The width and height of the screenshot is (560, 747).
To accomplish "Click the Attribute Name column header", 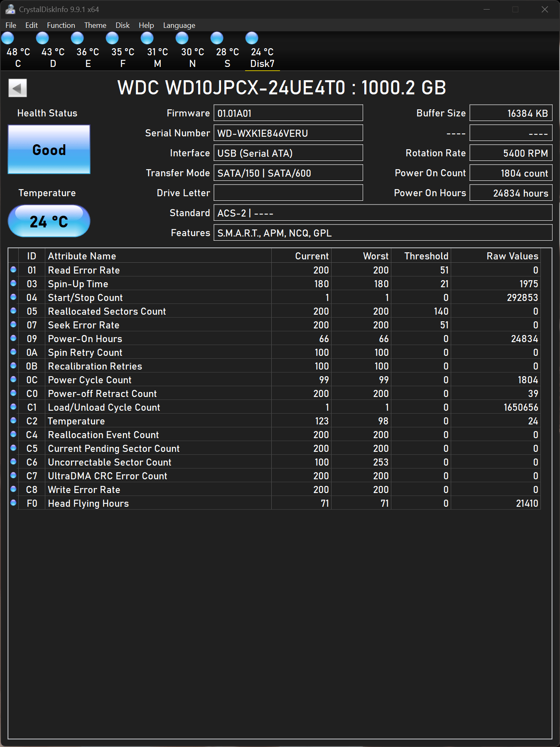I will point(158,256).
